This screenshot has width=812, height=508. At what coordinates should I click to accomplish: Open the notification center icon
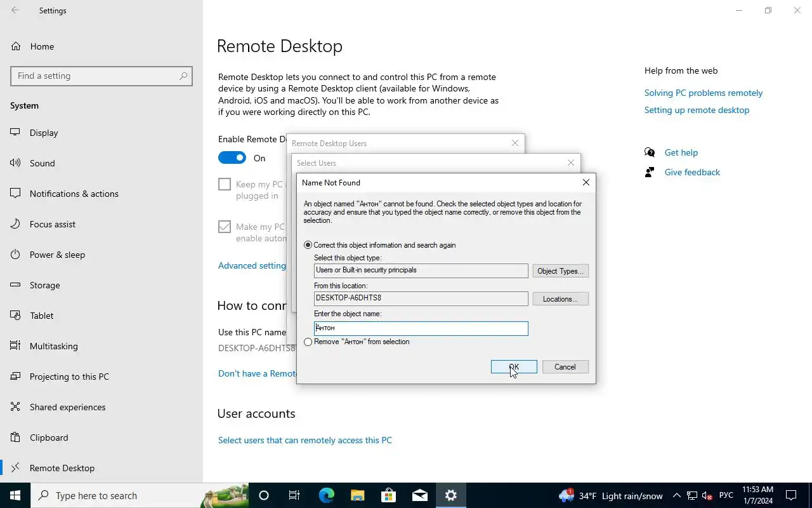click(x=792, y=495)
